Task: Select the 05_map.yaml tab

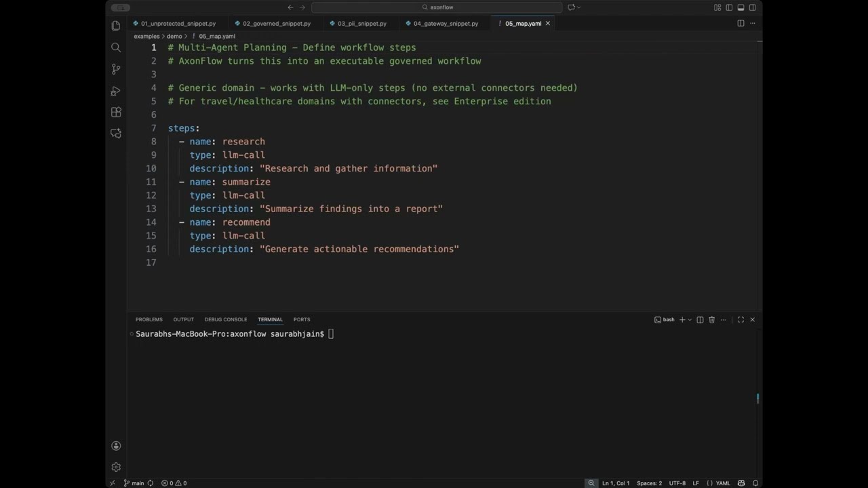Action: [x=523, y=24]
